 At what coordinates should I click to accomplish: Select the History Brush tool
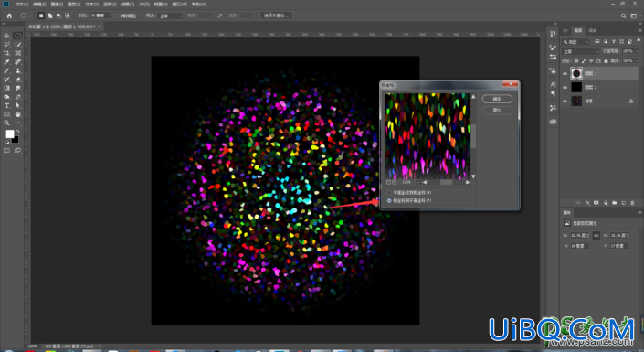click(6, 80)
